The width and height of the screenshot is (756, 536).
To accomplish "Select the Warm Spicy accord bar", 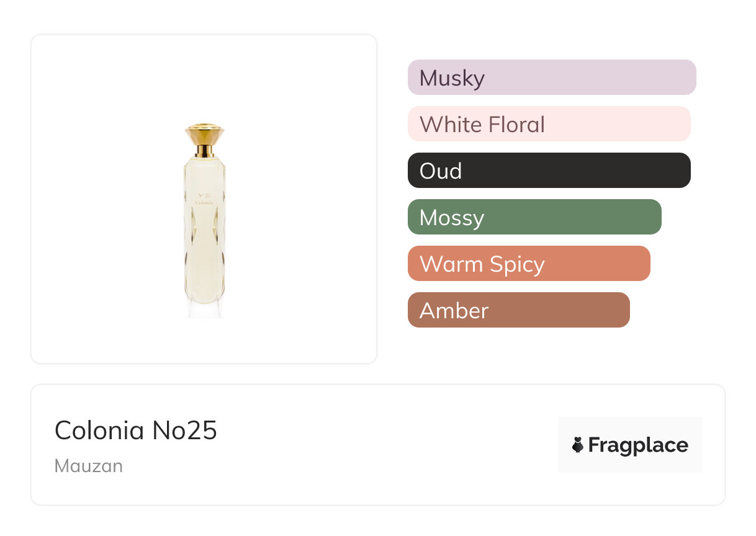I will point(528,264).
